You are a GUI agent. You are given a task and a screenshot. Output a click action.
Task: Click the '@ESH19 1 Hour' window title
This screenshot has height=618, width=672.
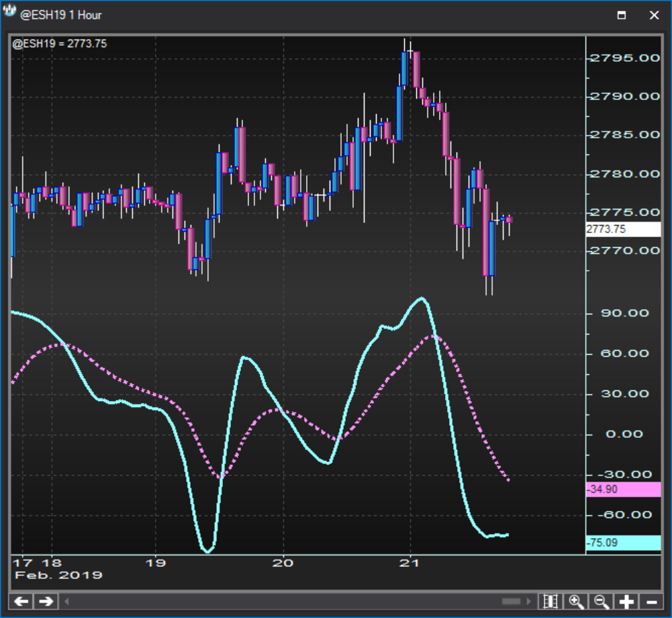[x=61, y=15]
